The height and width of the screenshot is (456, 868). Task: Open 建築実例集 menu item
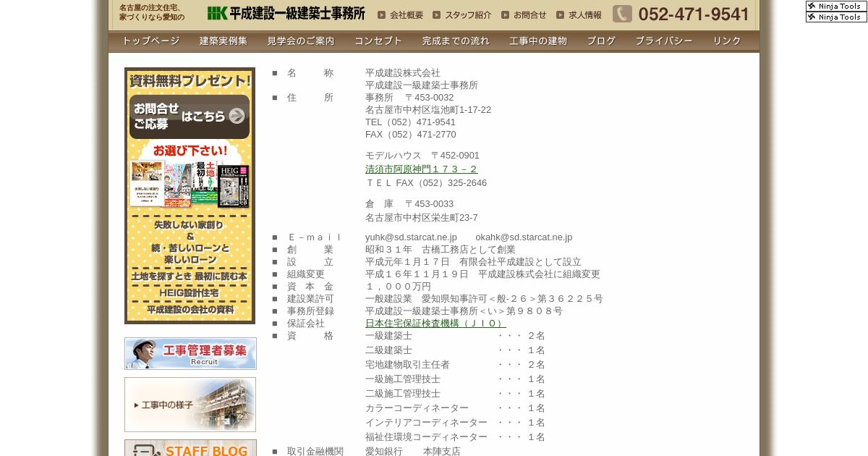click(224, 41)
